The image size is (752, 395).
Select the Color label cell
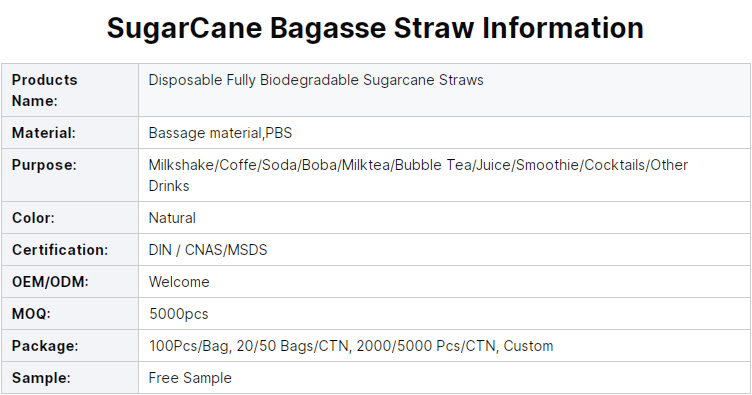(70, 218)
